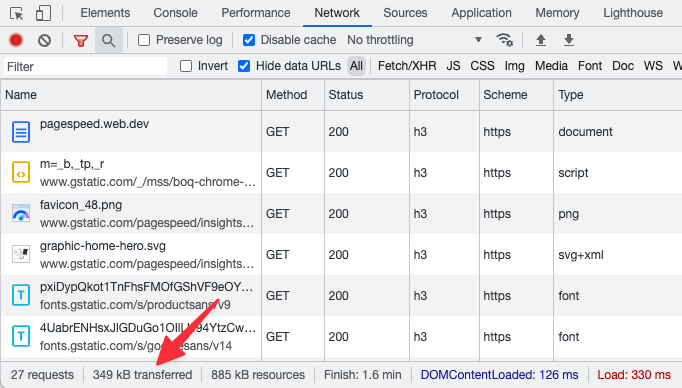Focus the Filter text input
Viewport: 682px width, 388px height.
tap(86, 67)
